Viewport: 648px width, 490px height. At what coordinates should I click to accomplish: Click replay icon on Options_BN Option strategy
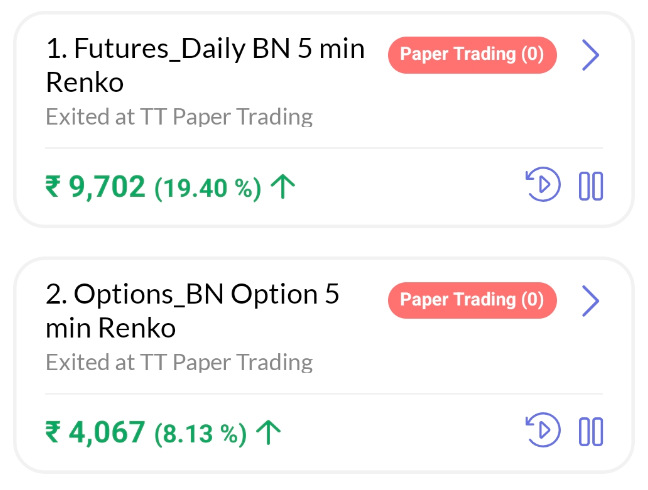(x=542, y=431)
